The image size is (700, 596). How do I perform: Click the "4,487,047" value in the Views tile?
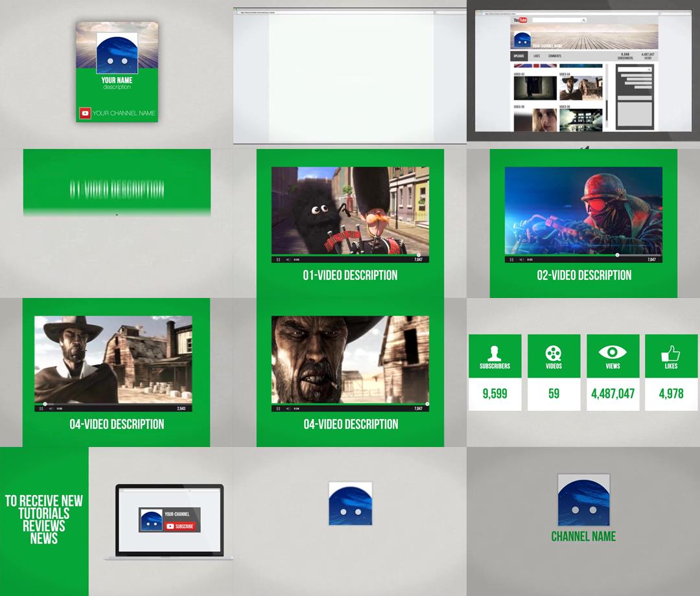click(x=612, y=394)
